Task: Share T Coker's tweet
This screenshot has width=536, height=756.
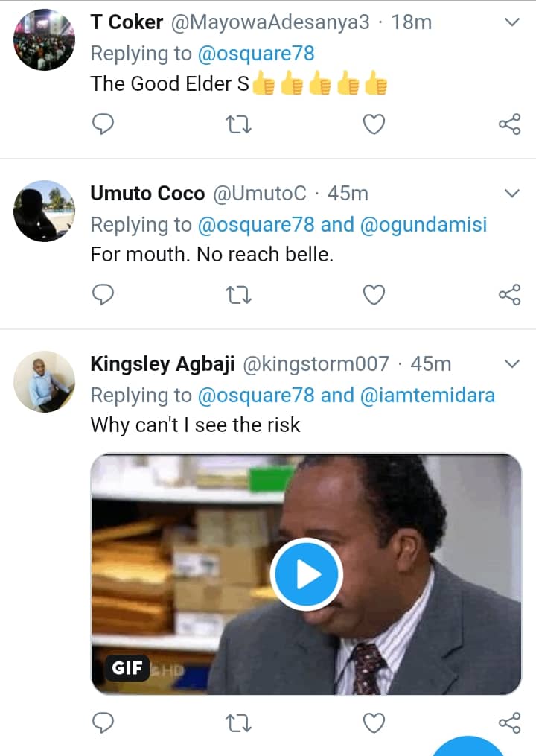Action: pyautogui.click(x=509, y=125)
